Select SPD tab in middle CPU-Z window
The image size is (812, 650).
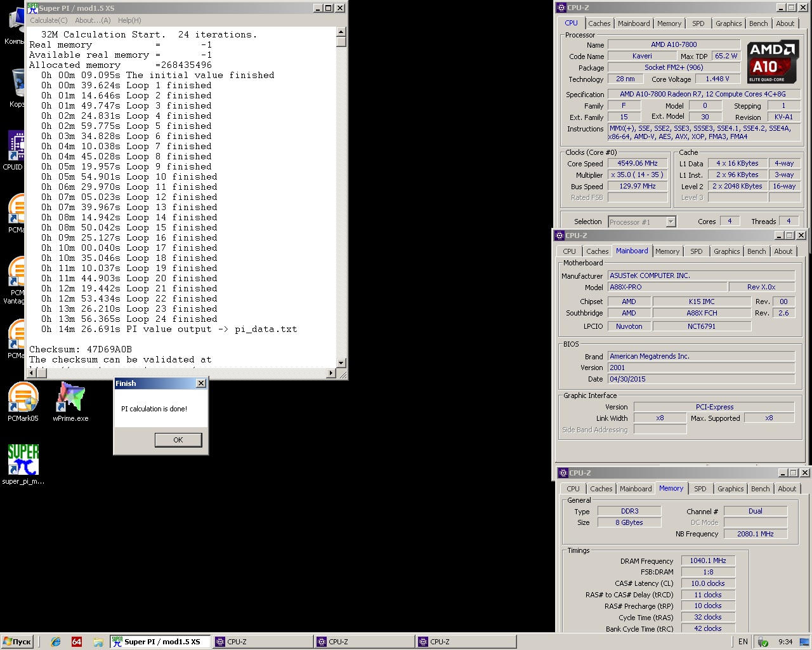pyautogui.click(x=697, y=251)
